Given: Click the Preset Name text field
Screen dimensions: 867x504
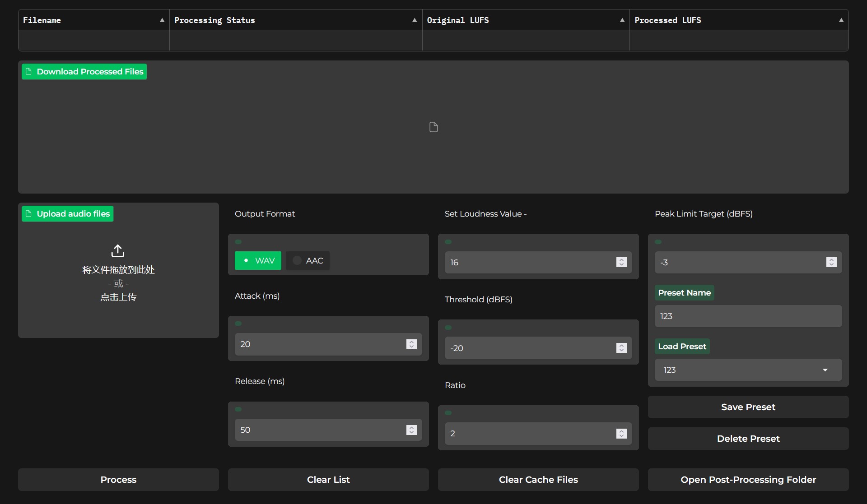Looking at the screenshot, I should point(748,316).
